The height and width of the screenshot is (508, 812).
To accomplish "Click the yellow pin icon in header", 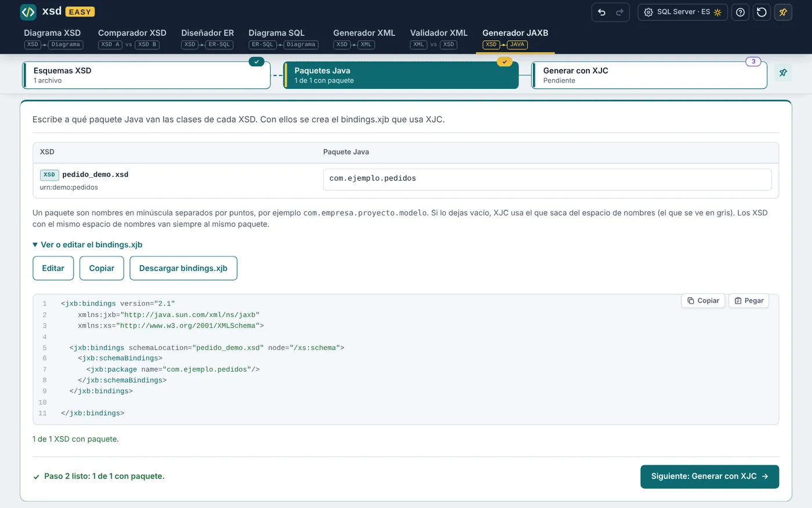I will pos(783,12).
